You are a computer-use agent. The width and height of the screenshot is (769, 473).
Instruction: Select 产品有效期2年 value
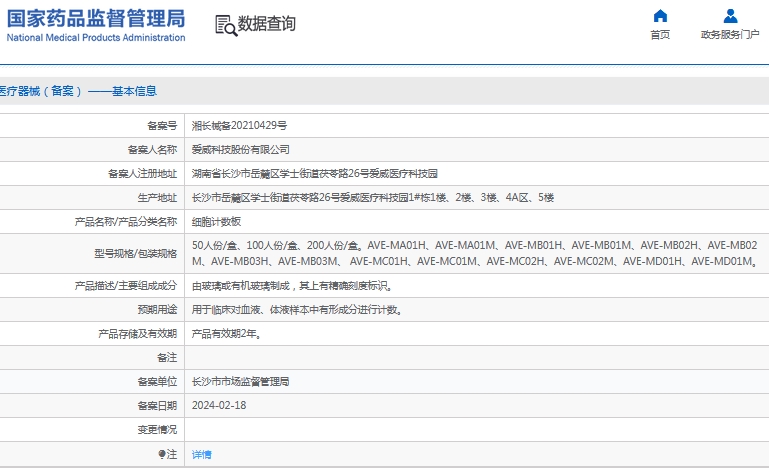tap(226, 334)
